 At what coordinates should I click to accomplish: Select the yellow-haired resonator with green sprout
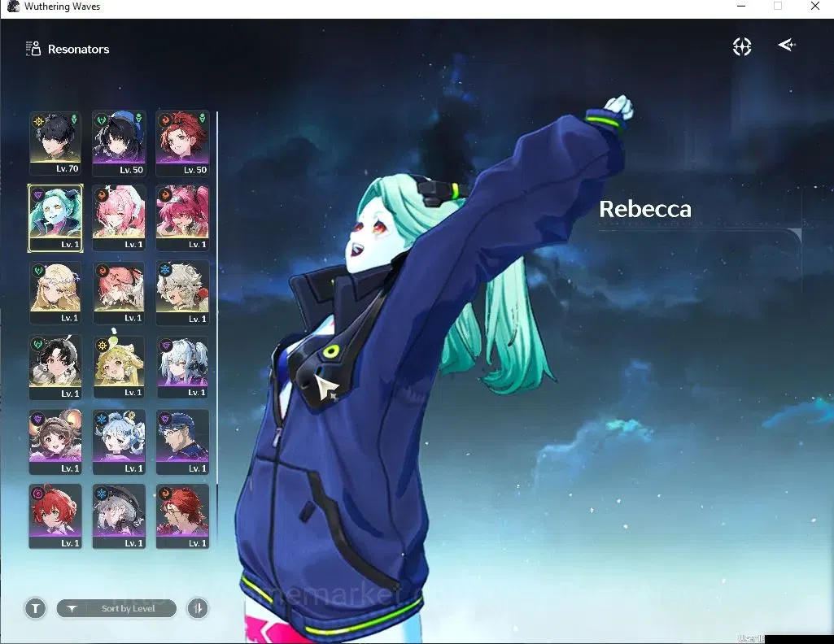[x=119, y=368]
